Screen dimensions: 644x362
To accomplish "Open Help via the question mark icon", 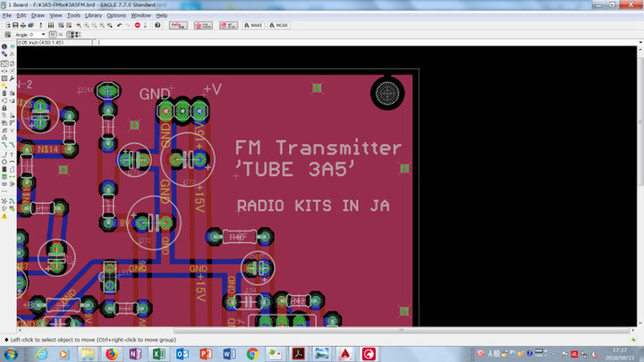I will (157, 25).
